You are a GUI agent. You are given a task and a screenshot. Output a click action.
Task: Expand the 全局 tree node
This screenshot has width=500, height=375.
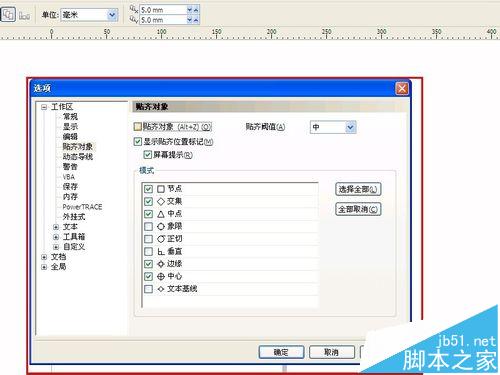pos(44,267)
